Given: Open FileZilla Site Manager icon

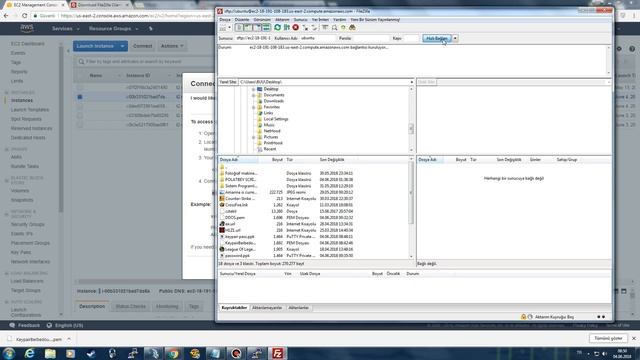Looking at the screenshot, I should (x=223, y=28).
